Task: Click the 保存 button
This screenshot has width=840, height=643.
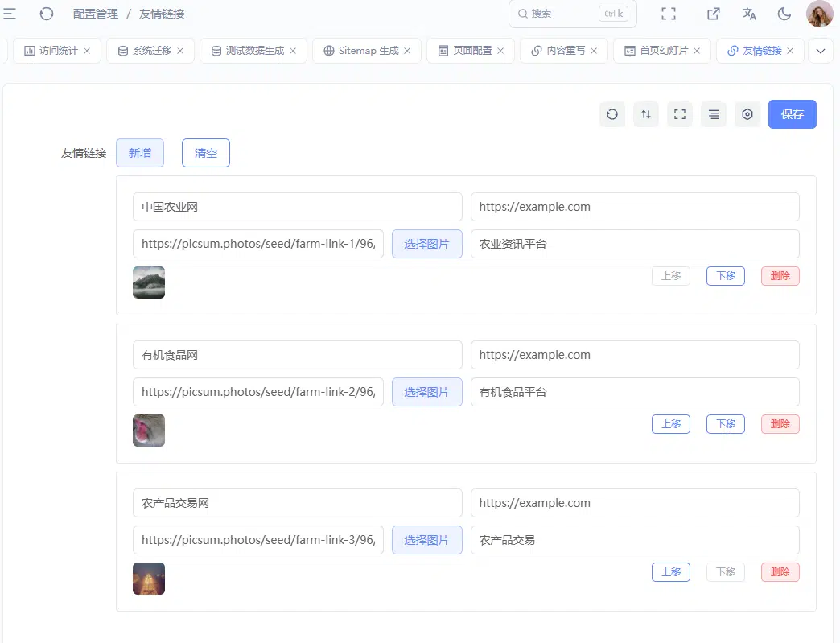Action: tap(792, 114)
